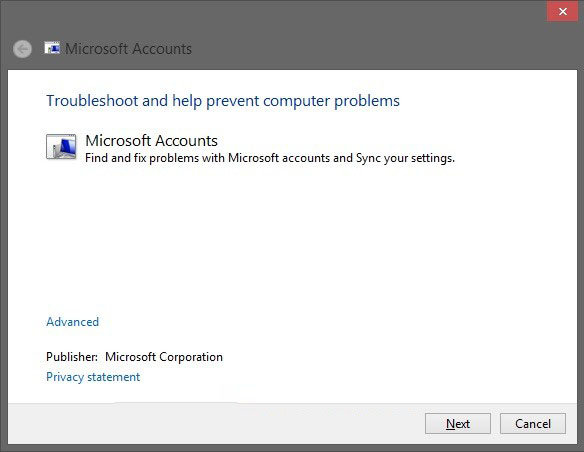Select the Microsoft Accounts item heading
The height and width of the screenshot is (452, 584).
tap(152, 141)
